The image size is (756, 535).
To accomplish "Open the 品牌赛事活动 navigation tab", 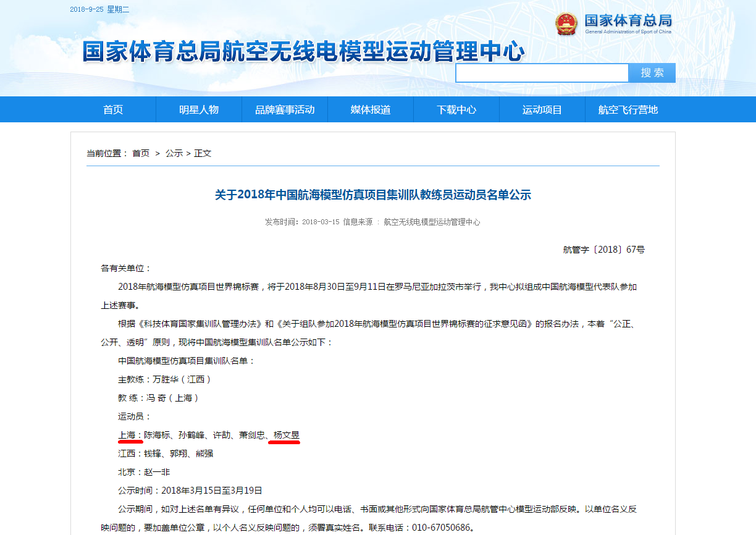I will tap(285, 109).
